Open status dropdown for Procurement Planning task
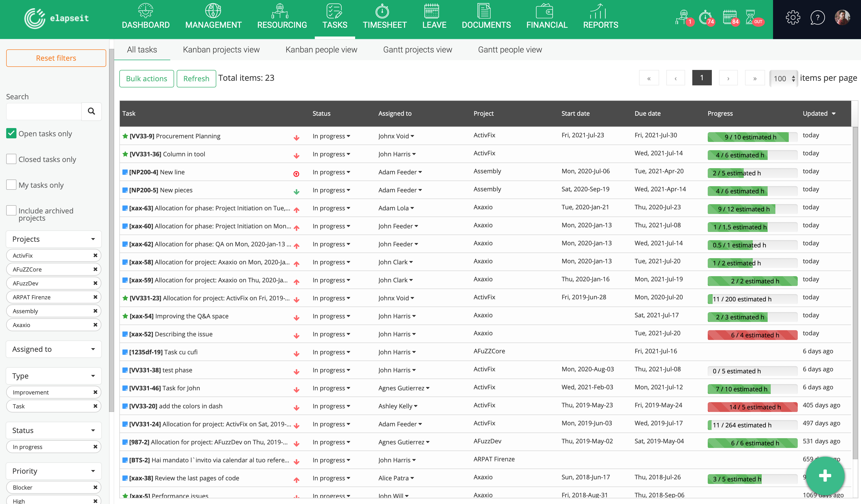Viewport: 861px width, 504px height. (x=331, y=136)
